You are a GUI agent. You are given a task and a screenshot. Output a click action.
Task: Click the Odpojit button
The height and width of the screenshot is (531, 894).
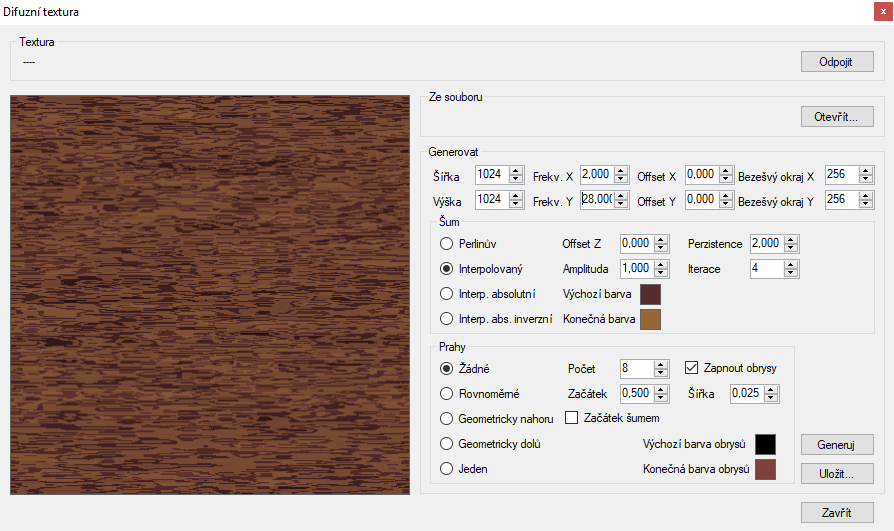click(837, 62)
